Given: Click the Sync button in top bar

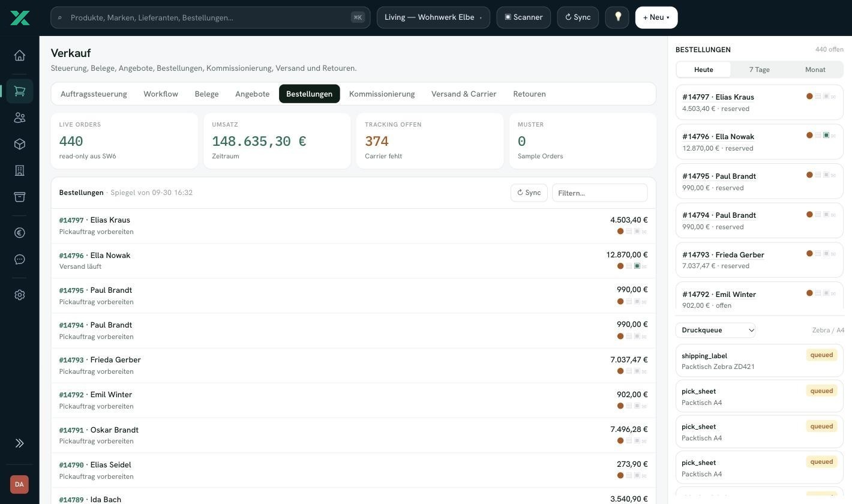Looking at the screenshot, I should pos(578,17).
